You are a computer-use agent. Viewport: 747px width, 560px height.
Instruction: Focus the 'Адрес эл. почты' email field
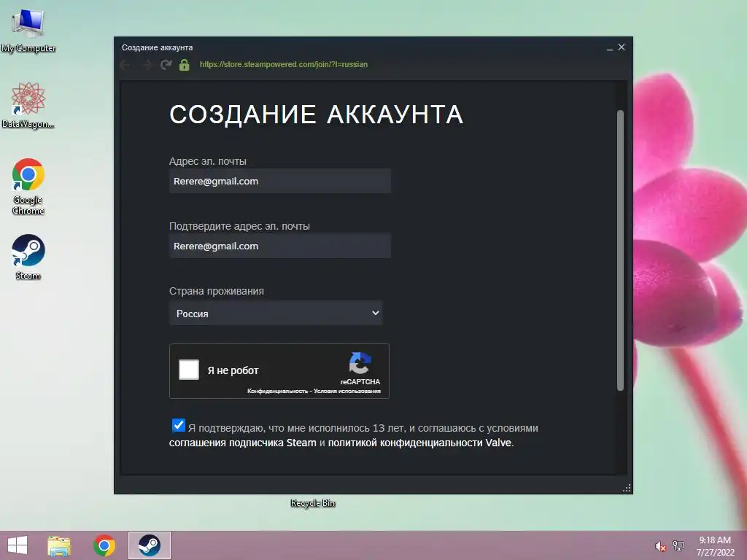tap(280, 181)
